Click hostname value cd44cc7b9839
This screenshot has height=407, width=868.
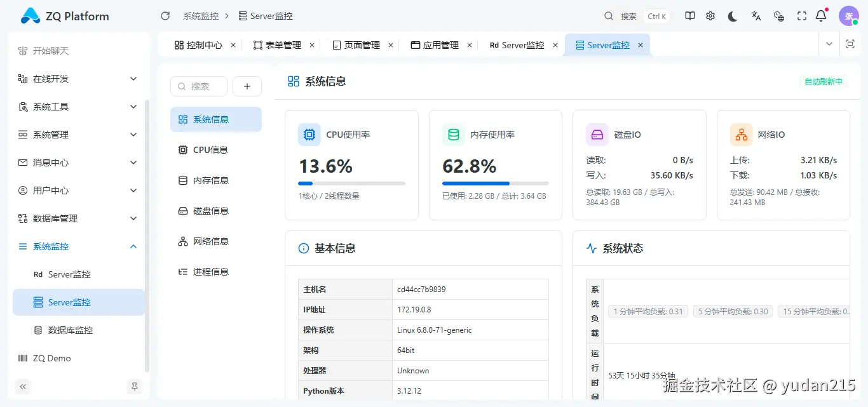[x=421, y=289]
